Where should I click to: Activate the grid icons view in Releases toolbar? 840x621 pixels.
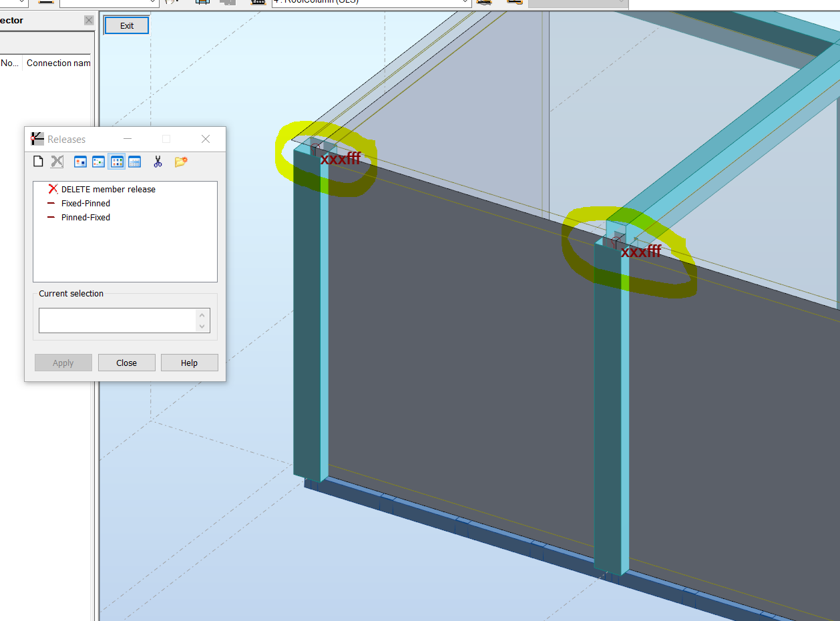[x=116, y=161]
